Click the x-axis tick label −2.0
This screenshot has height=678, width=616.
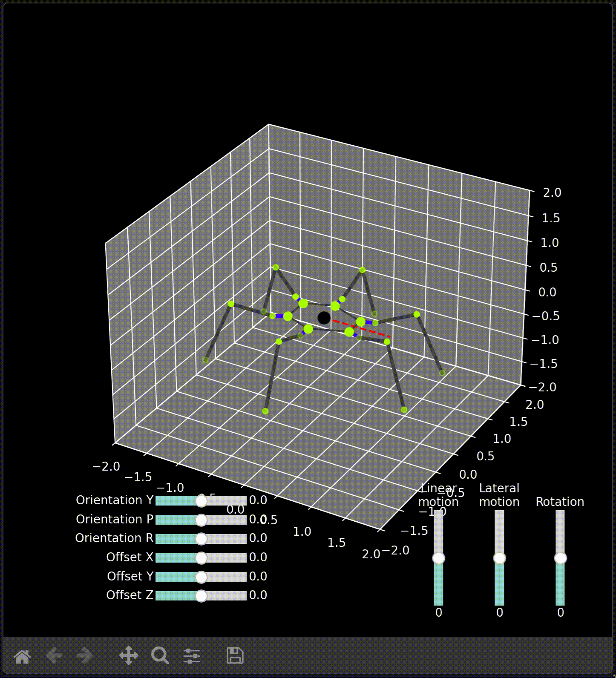pyautogui.click(x=106, y=466)
